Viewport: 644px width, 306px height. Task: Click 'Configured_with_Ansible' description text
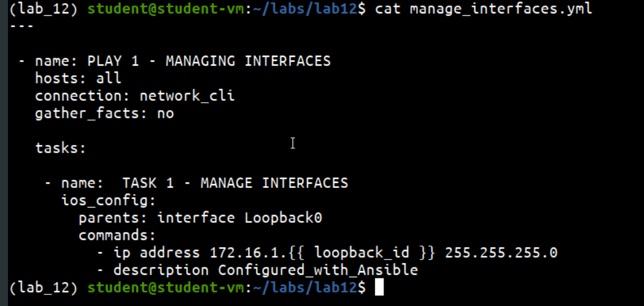(x=317, y=271)
